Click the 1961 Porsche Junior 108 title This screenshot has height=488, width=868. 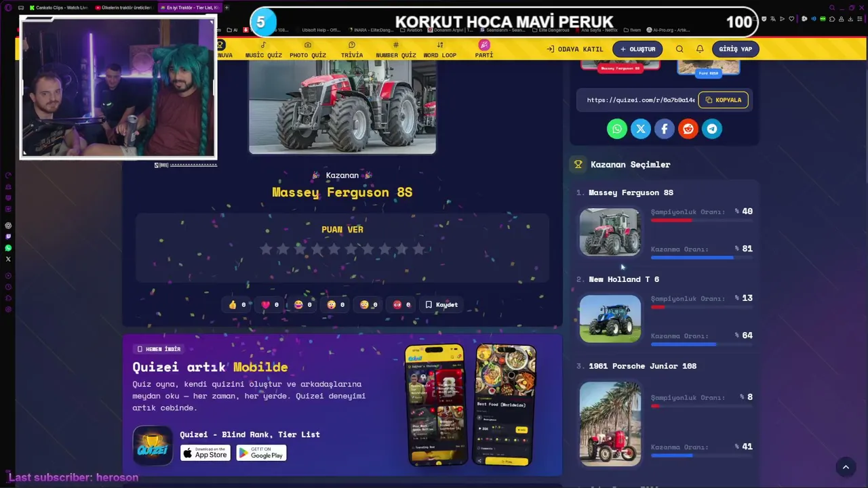(x=643, y=366)
